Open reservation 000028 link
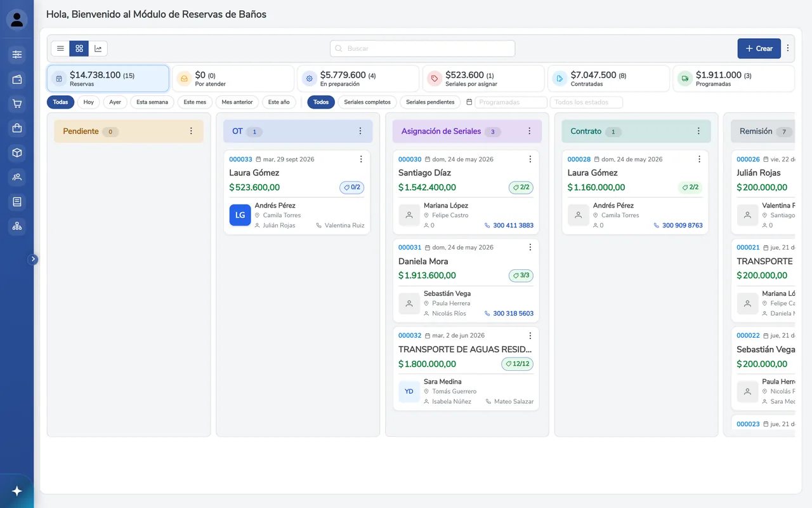 pos(579,159)
